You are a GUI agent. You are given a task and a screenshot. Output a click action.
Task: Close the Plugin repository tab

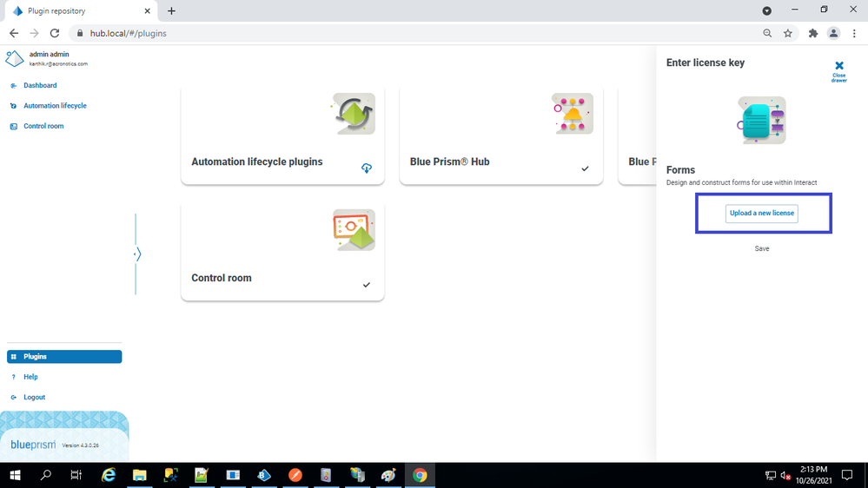pyautogui.click(x=147, y=11)
